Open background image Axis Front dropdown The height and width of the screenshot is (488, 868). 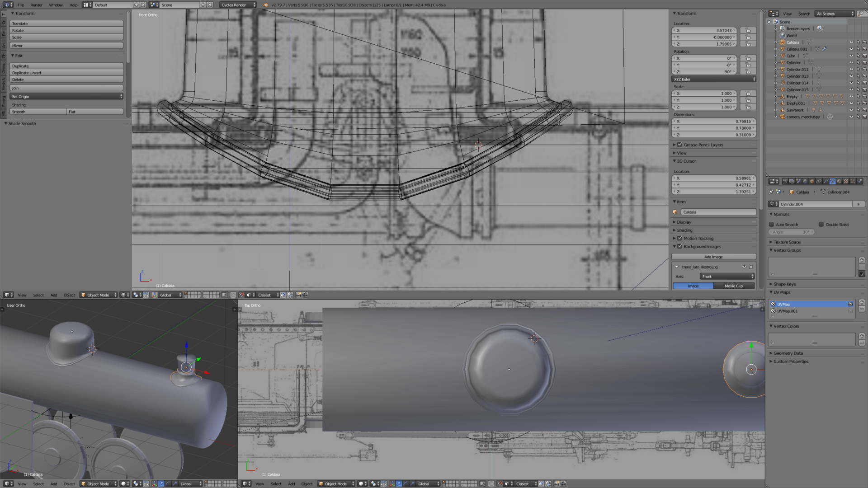pos(727,277)
